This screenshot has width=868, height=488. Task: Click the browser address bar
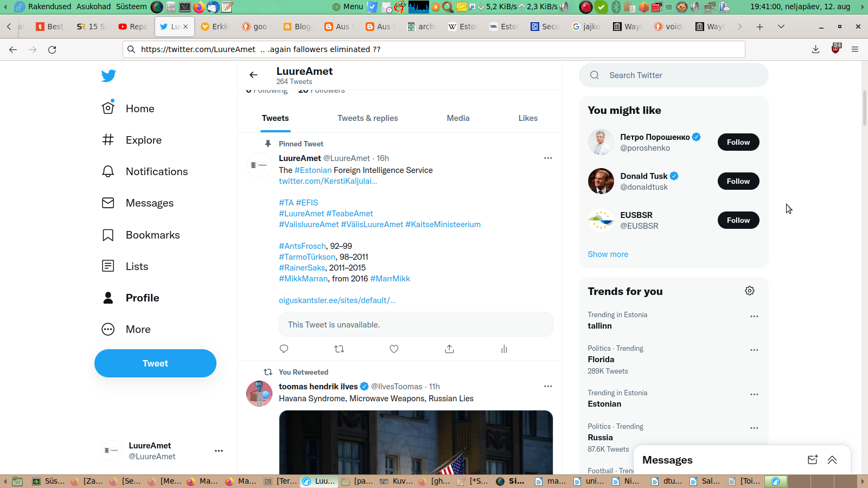434,49
